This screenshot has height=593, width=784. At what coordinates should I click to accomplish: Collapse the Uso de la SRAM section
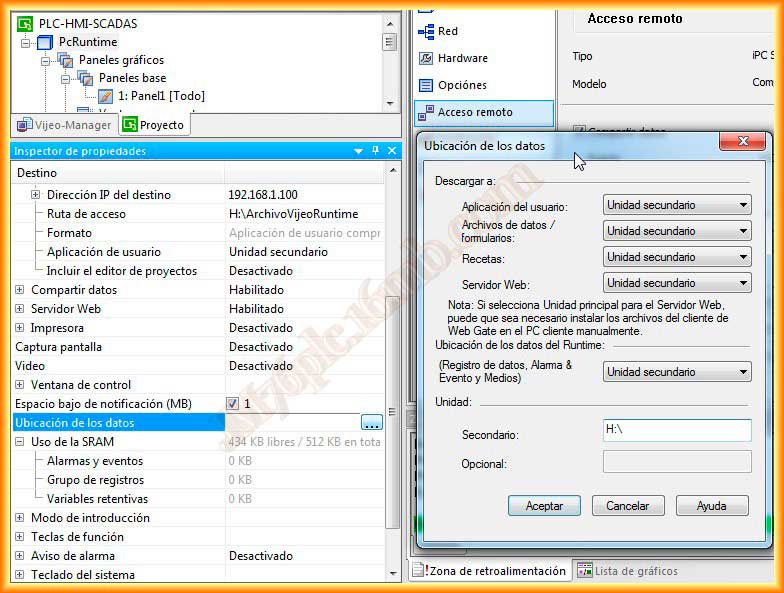(x=20, y=442)
